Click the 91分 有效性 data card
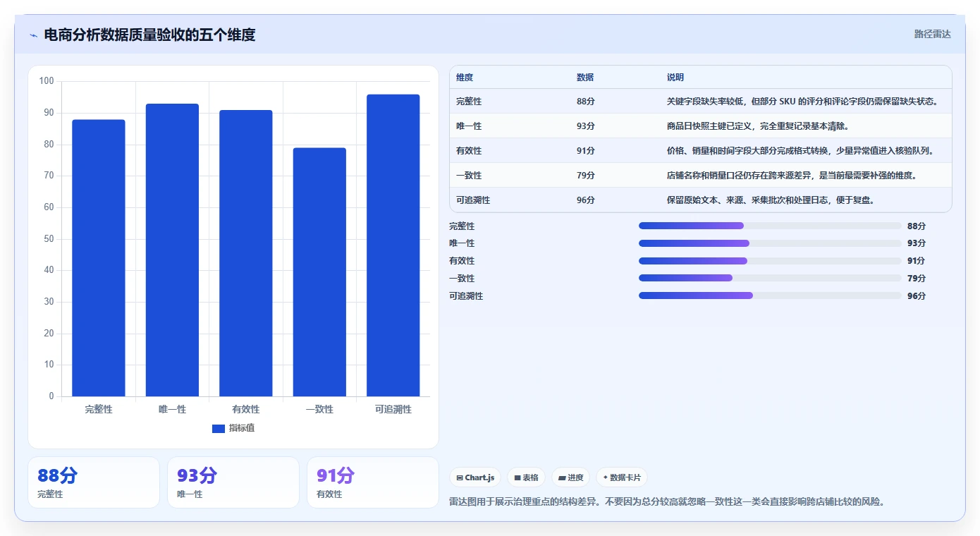Image resolution: width=980 pixels, height=536 pixels. point(373,482)
